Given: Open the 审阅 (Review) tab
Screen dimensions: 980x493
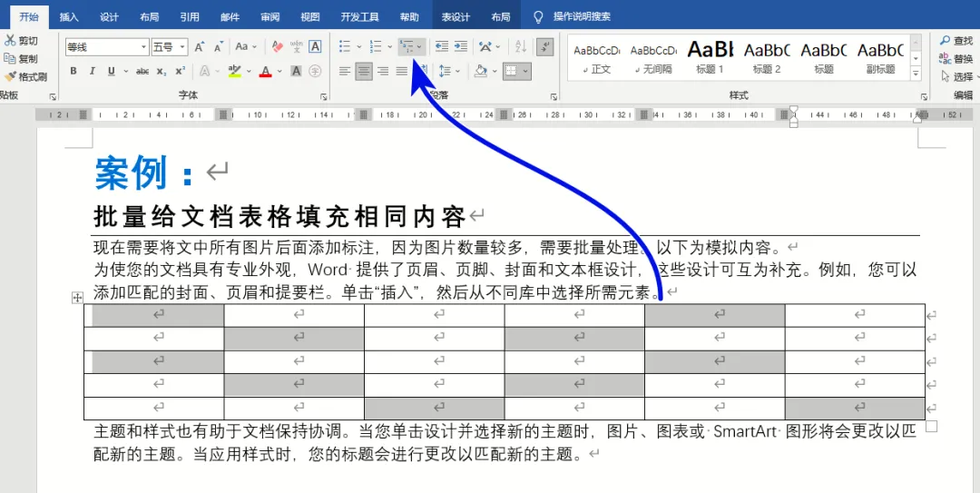Looking at the screenshot, I should pos(270,17).
